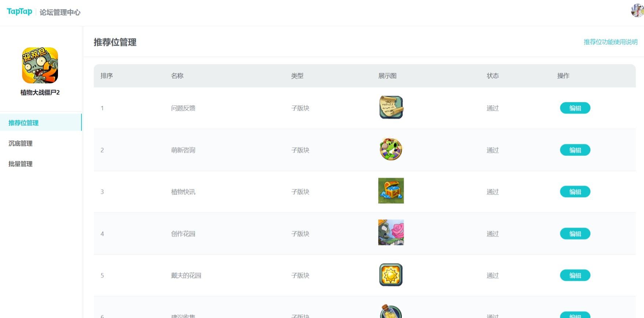
Task: Click 编辑 button for 植物快讯
Action: (575, 192)
